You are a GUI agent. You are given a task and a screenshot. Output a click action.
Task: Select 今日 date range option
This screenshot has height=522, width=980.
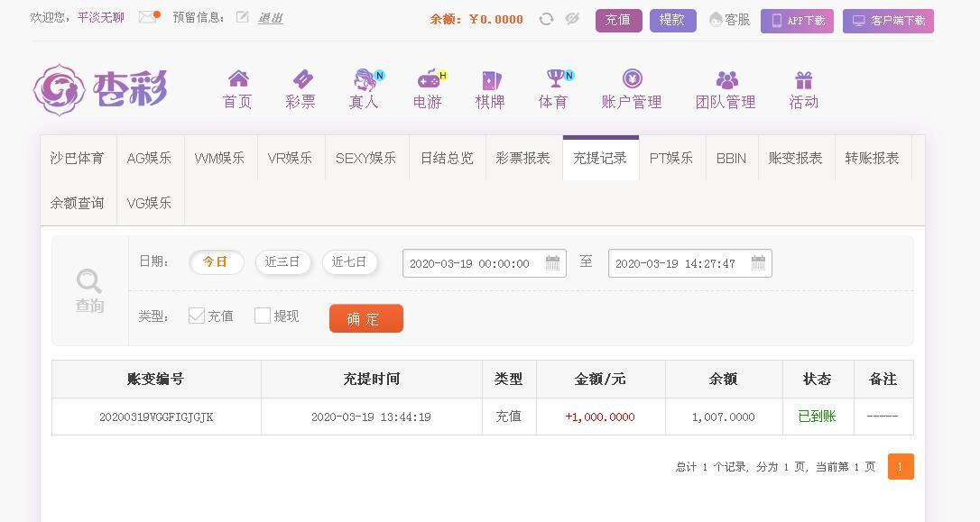click(x=217, y=261)
